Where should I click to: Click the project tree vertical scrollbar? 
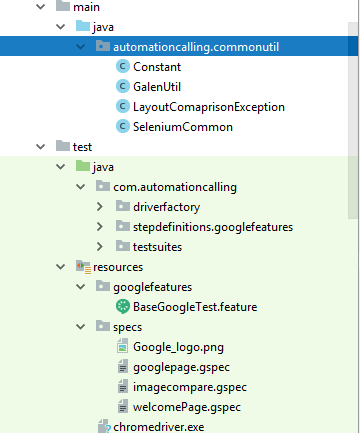tap(353, 121)
